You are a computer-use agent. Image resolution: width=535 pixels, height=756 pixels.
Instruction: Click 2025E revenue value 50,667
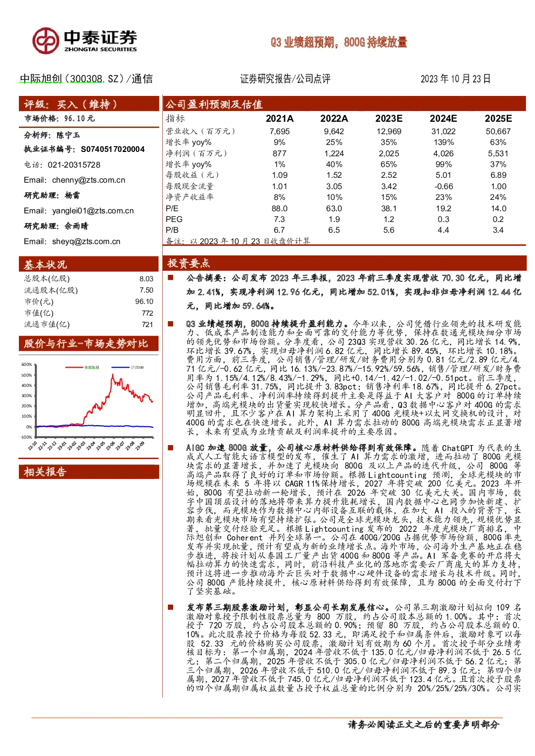coord(498,131)
